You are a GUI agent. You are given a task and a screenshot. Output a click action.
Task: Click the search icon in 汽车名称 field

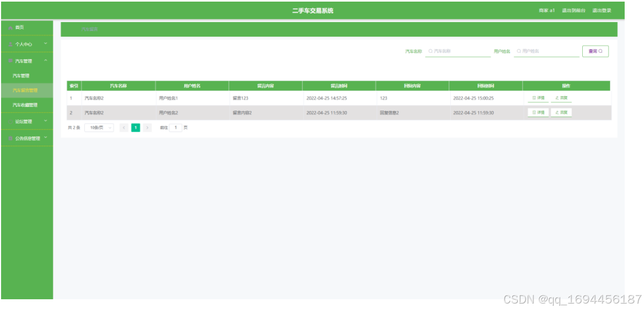point(430,52)
